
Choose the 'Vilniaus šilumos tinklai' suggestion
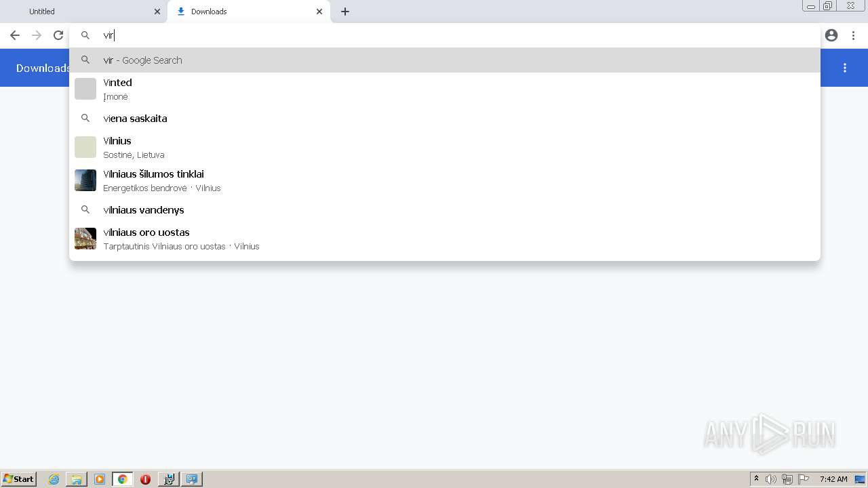445,180
